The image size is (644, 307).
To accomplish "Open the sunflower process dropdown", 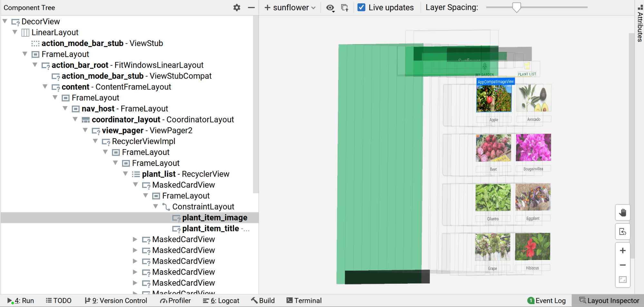I will tap(290, 7).
